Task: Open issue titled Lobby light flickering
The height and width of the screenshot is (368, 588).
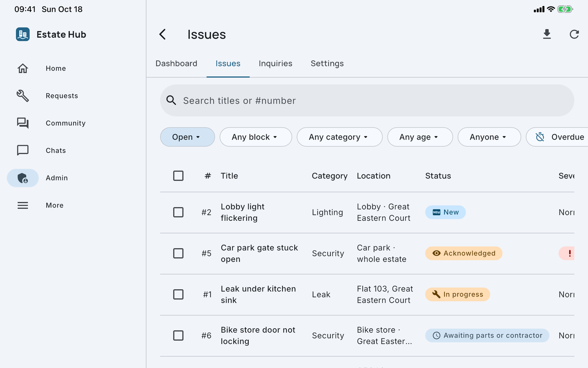Action: 243,212
